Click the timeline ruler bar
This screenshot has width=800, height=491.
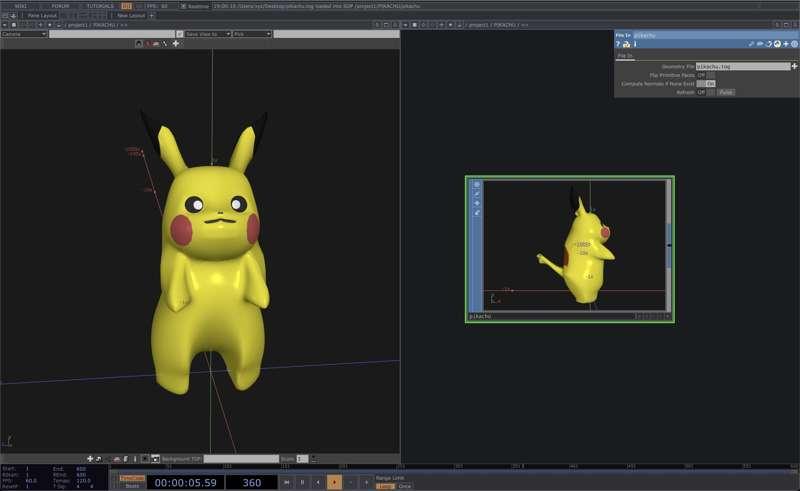454,467
